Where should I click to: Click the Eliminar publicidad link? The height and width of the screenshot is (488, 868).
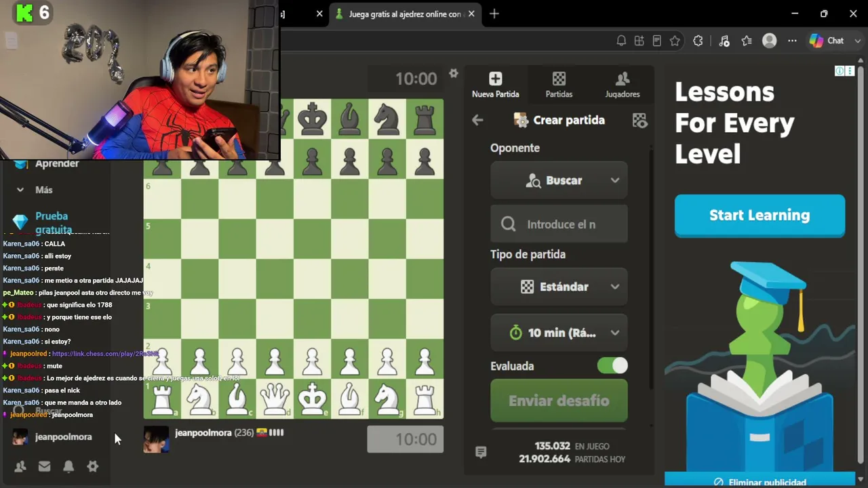pyautogui.click(x=759, y=483)
